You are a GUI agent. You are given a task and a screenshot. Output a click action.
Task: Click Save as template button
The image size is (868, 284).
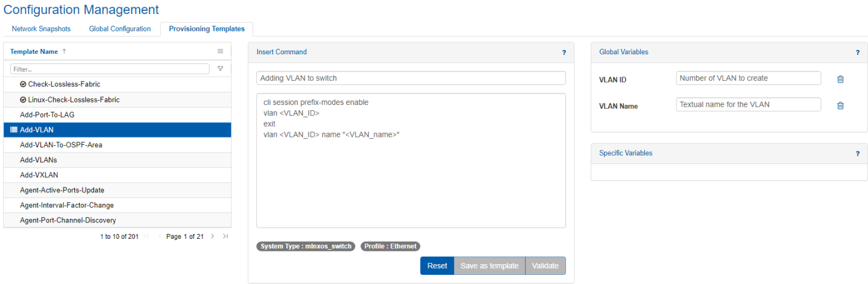(x=489, y=266)
